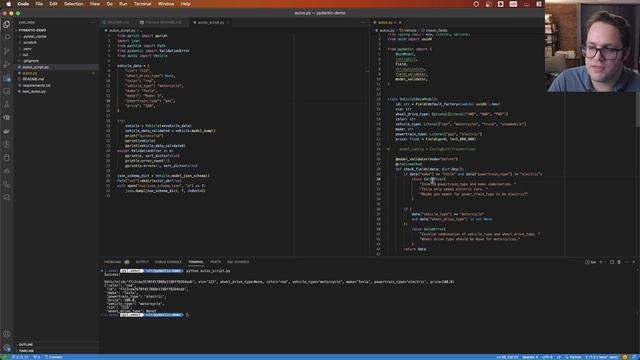Open the Testing flask icon view
The image size is (640, 360).
pyautogui.click(x=7, y=104)
